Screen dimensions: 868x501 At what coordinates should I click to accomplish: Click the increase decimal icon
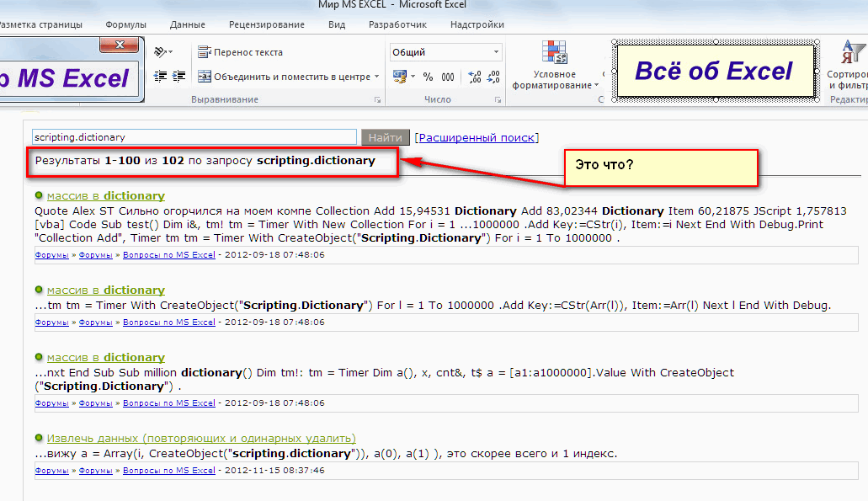coord(474,77)
